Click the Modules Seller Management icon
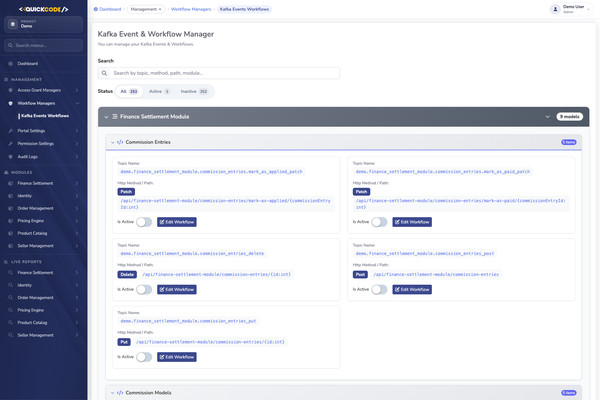Screen dimensions: 600x400 10,246
